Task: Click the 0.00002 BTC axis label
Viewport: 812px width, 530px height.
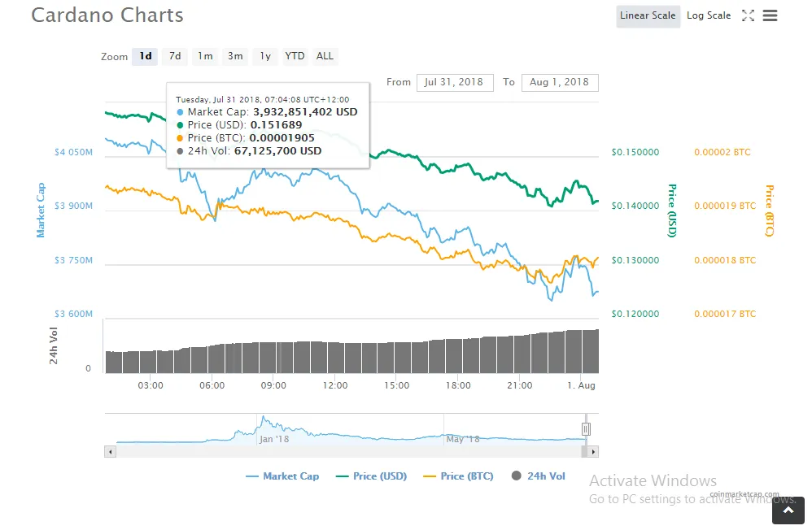Action: coord(723,152)
